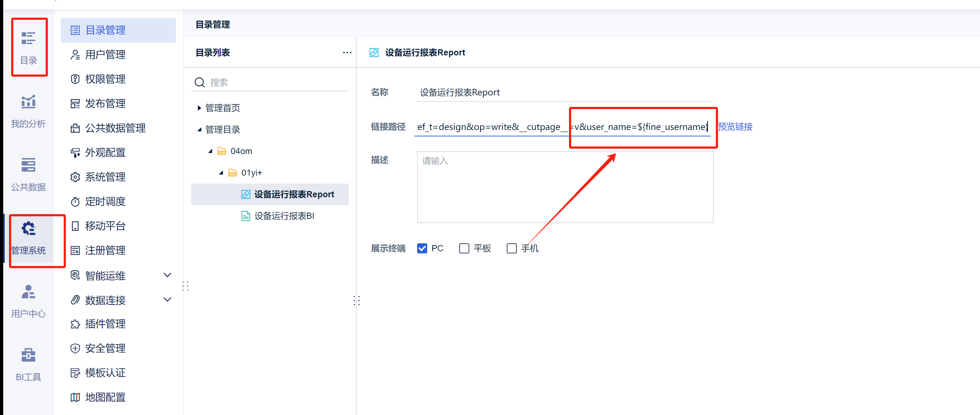Click the 插件管理 puzzle icon

pos(75,324)
